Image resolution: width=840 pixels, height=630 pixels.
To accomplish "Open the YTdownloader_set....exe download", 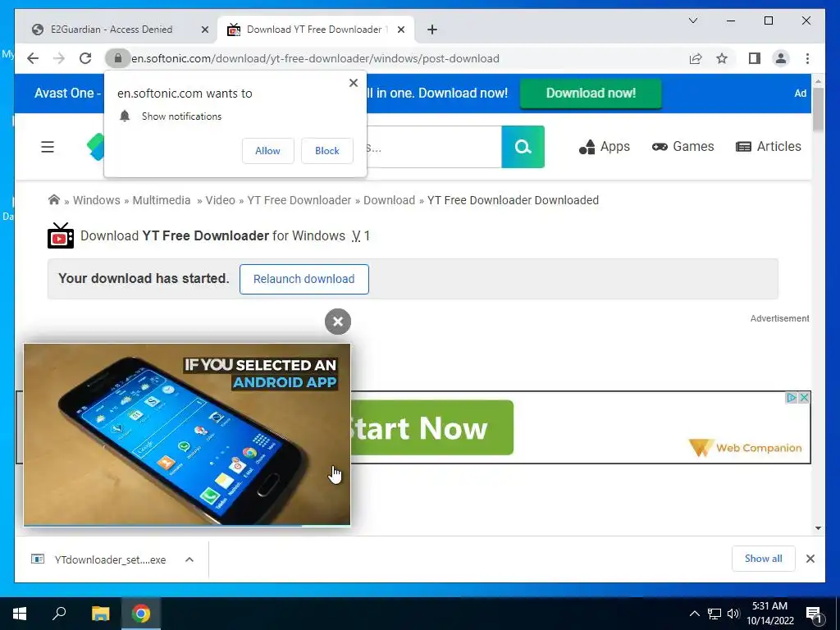I will (x=110, y=559).
